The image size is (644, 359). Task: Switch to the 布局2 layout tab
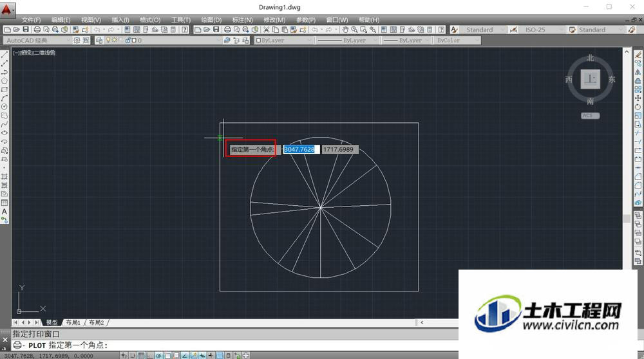pyautogui.click(x=97, y=322)
